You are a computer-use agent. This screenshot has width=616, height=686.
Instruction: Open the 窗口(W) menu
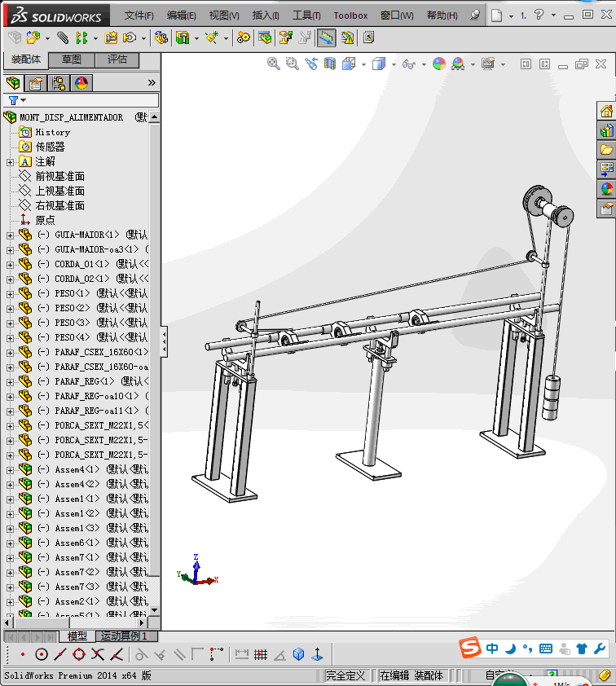[397, 15]
